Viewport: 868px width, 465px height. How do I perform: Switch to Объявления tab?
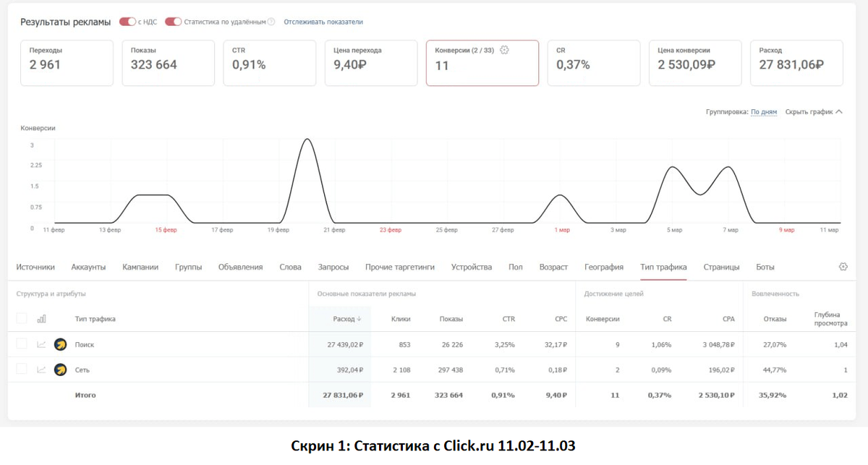[x=240, y=267]
